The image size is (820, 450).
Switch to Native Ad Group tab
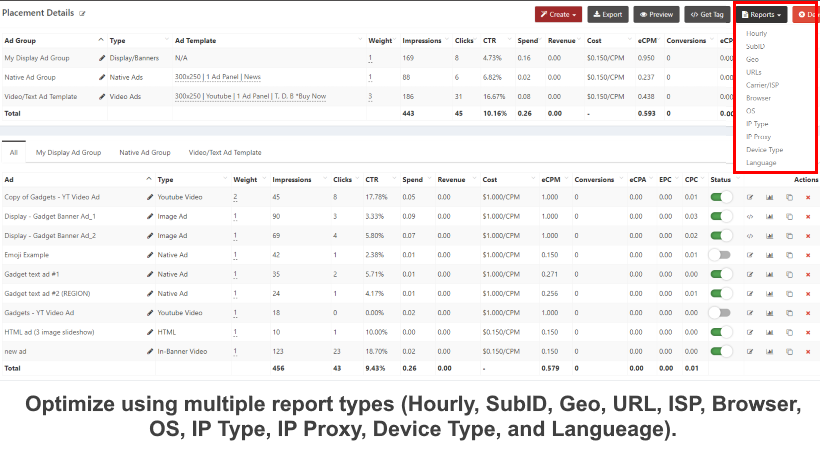coord(145,153)
